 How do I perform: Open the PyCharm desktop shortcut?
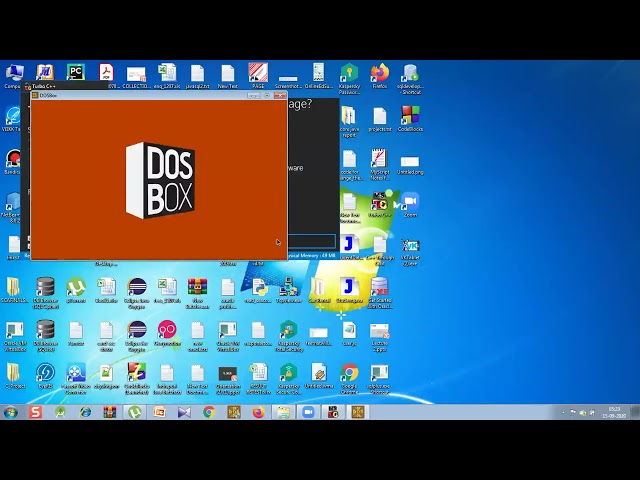(x=76, y=72)
